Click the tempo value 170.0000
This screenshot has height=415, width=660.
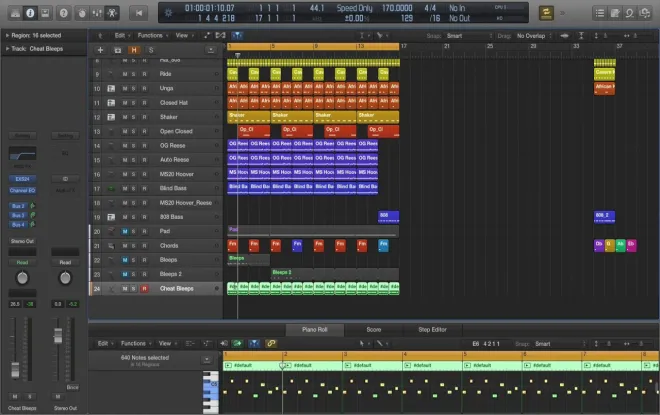(x=397, y=8)
